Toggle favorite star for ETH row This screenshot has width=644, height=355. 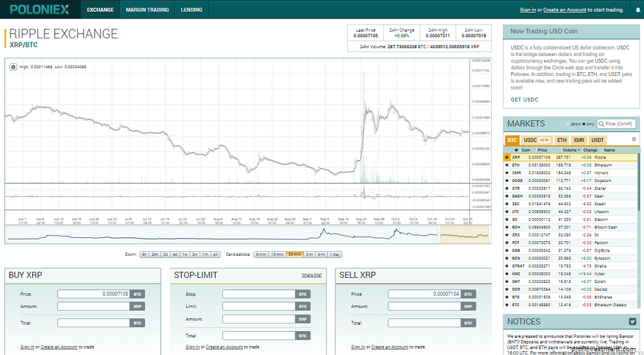coord(507,165)
